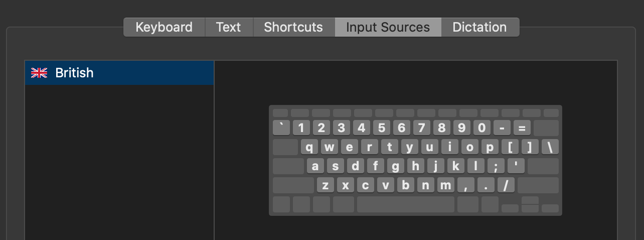Click the apostrophe key on preview

click(x=516, y=166)
